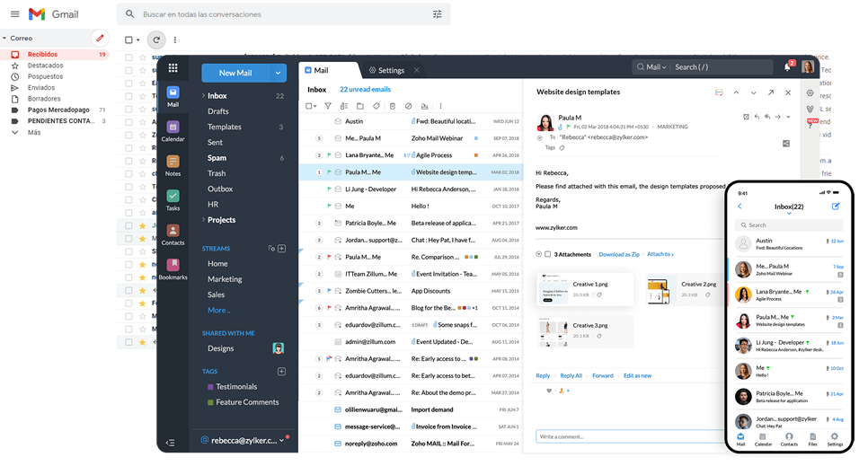Check the 3 Attachments checkbox

click(x=547, y=255)
